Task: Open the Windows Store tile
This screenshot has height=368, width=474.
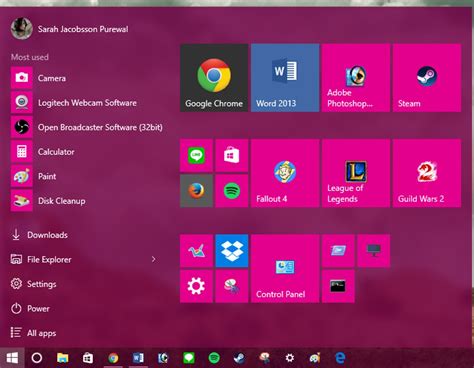Action: point(232,155)
